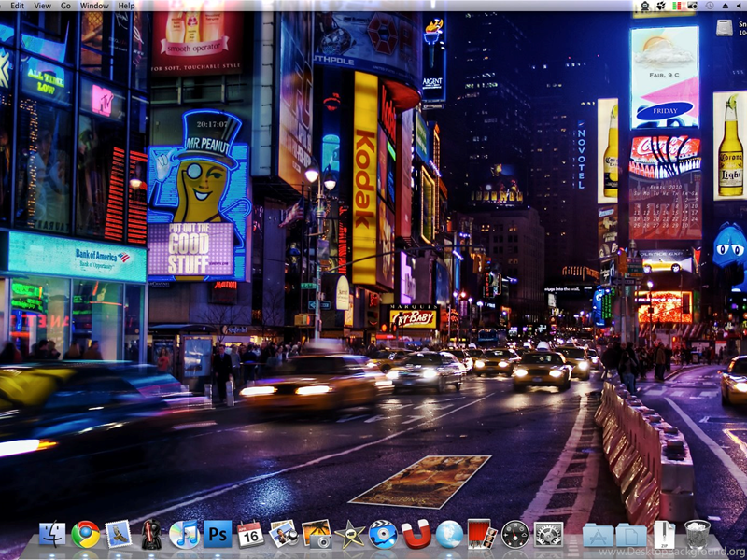Click the paw print menu bar icon
747x560 pixels.
(661, 6)
